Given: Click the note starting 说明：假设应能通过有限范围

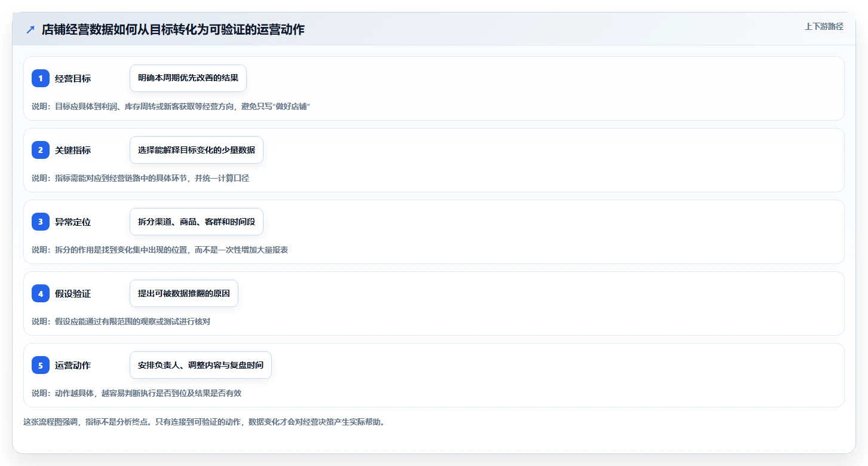Looking at the screenshot, I should pos(121,321).
